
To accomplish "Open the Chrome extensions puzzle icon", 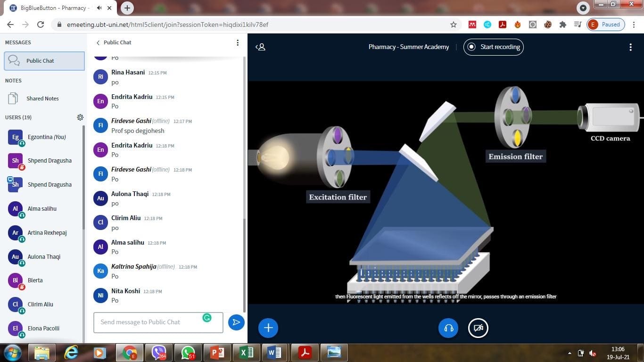I will pyautogui.click(x=562, y=25).
